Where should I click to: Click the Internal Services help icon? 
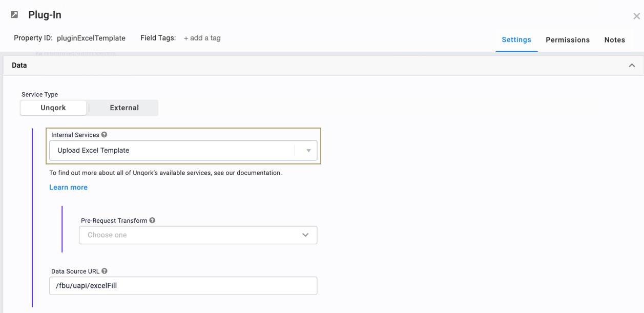(104, 135)
